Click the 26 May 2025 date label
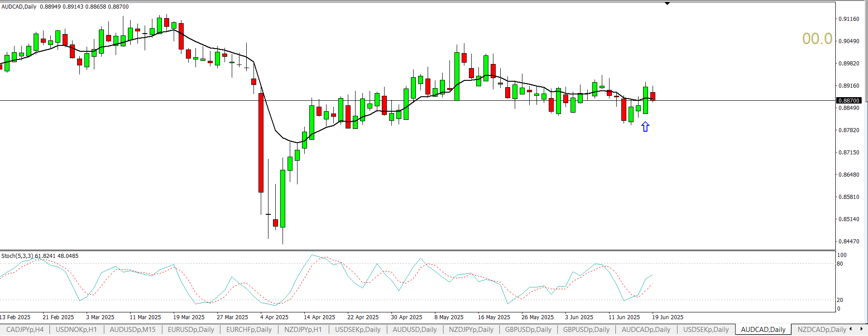868x336 pixels. pyautogui.click(x=537, y=317)
